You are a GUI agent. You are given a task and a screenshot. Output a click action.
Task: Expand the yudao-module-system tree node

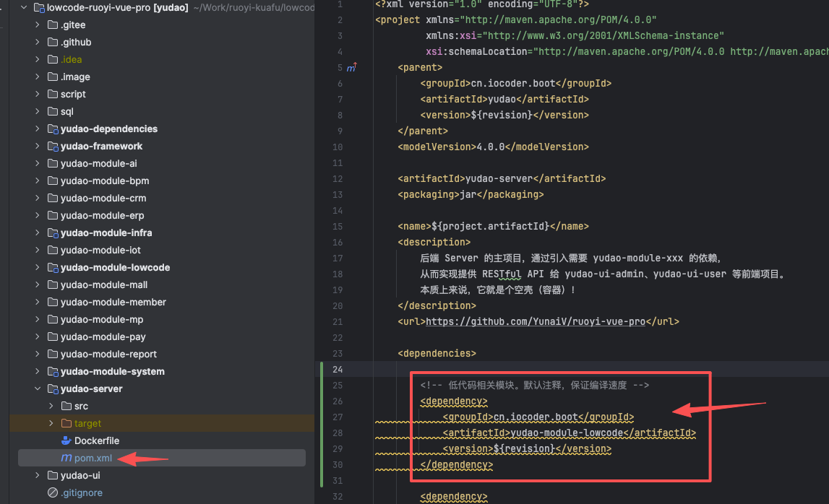point(38,371)
